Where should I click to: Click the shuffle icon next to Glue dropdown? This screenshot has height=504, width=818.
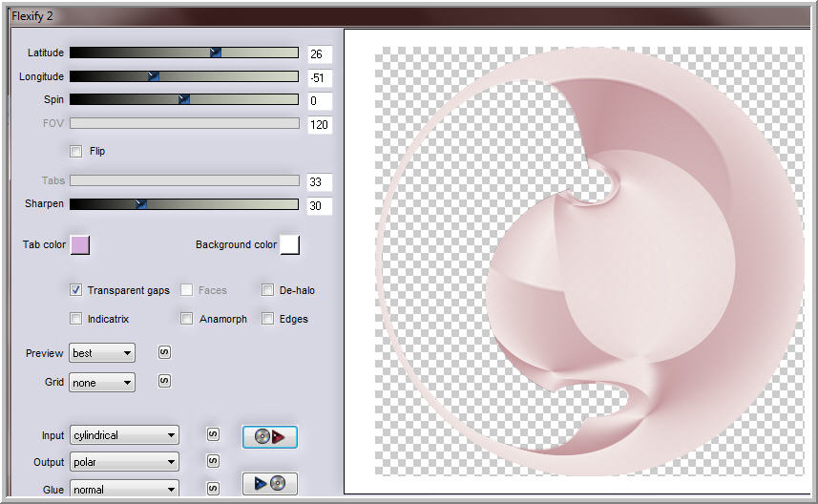[213, 489]
